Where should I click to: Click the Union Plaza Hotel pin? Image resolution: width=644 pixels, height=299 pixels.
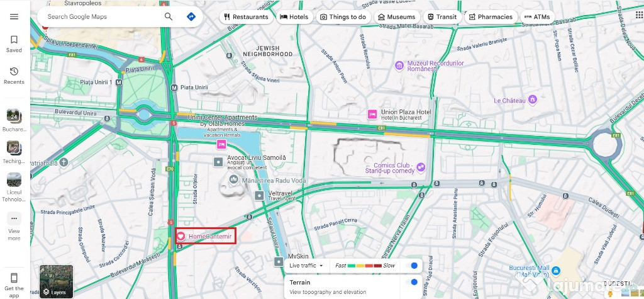pyautogui.click(x=372, y=115)
